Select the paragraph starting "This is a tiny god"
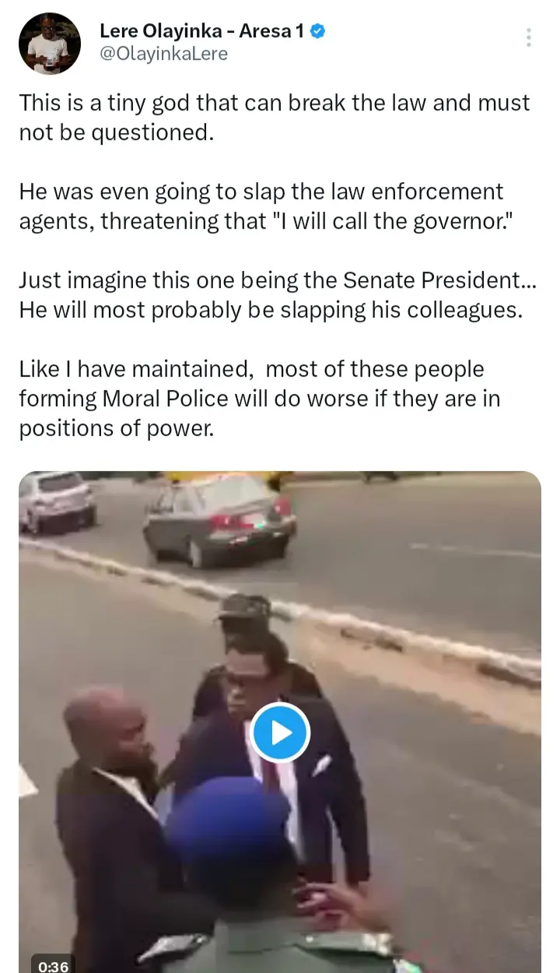Image resolution: width=560 pixels, height=973 pixels. 275,118
